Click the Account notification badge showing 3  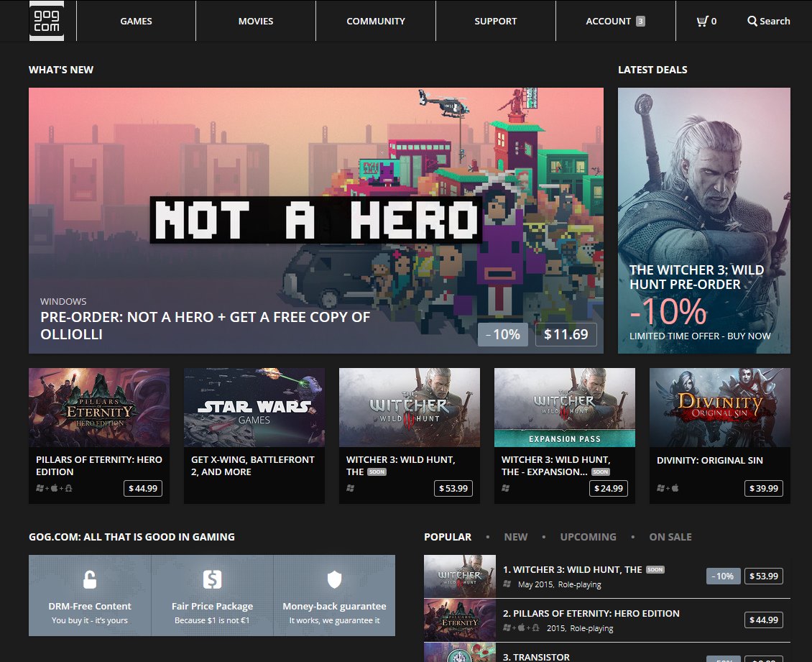tap(640, 22)
